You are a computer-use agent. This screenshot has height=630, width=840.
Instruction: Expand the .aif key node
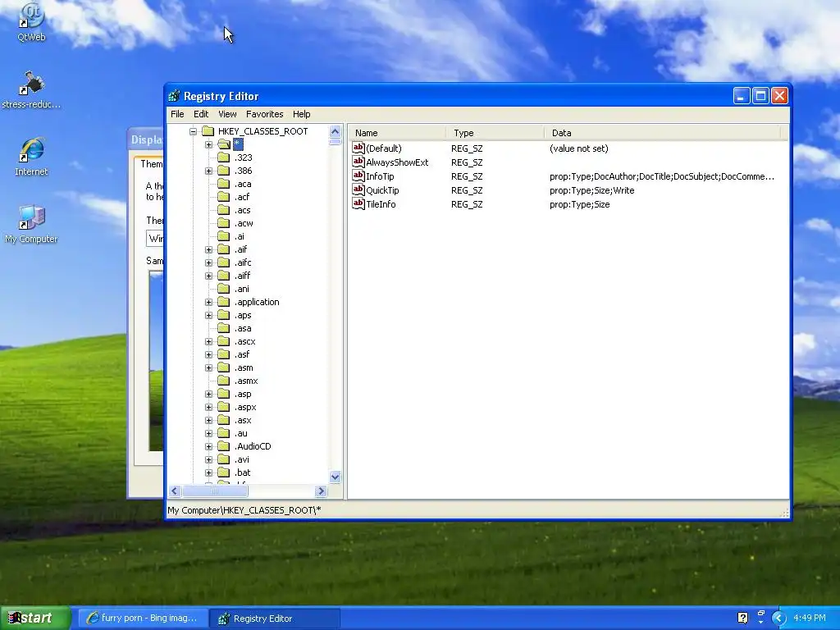[209, 249]
